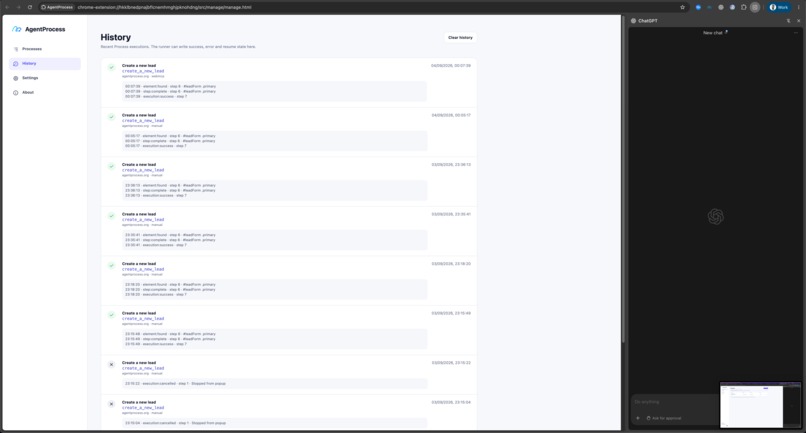Open create_a_new_lead link of the 23:15:49 run
Screen dimensions: 806x433
point(143,318)
